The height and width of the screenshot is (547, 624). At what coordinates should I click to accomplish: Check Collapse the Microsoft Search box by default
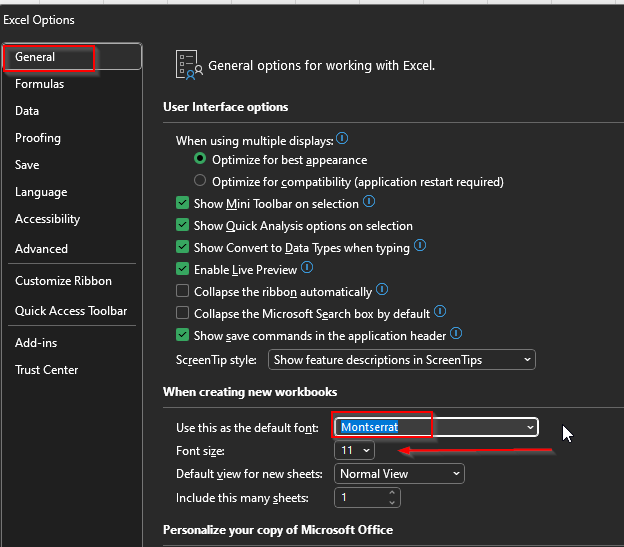click(182, 314)
